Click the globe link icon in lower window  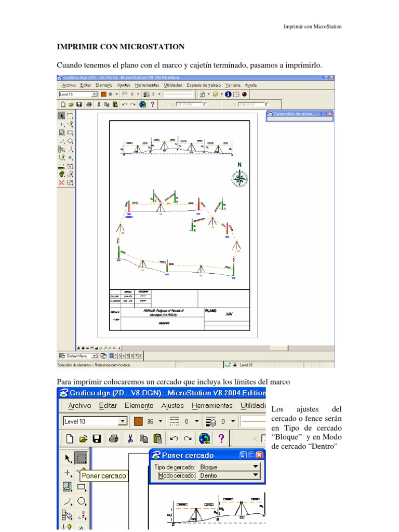(x=205, y=438)
